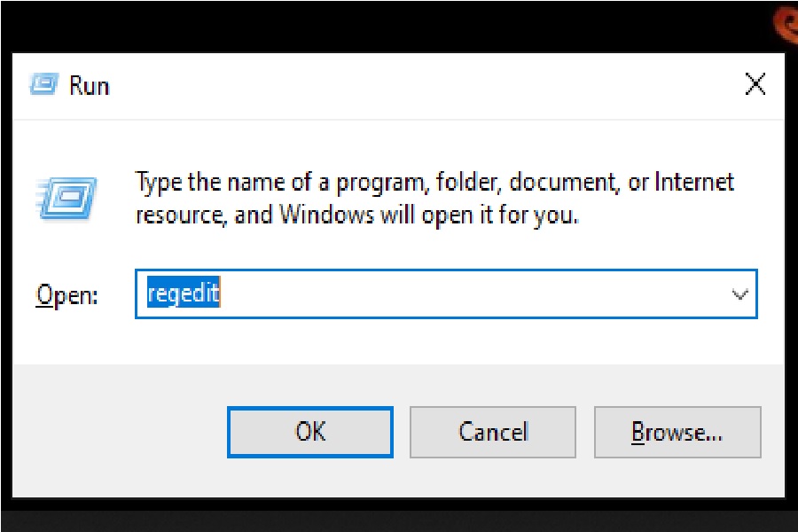Open the Browse... file picker

click(x=677, y=432)
